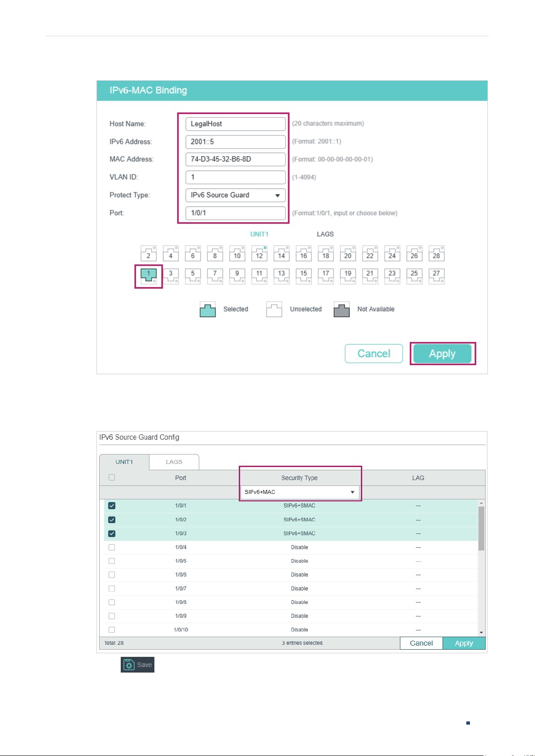Open the Protect Type dropdown

(x=236, y=195)
